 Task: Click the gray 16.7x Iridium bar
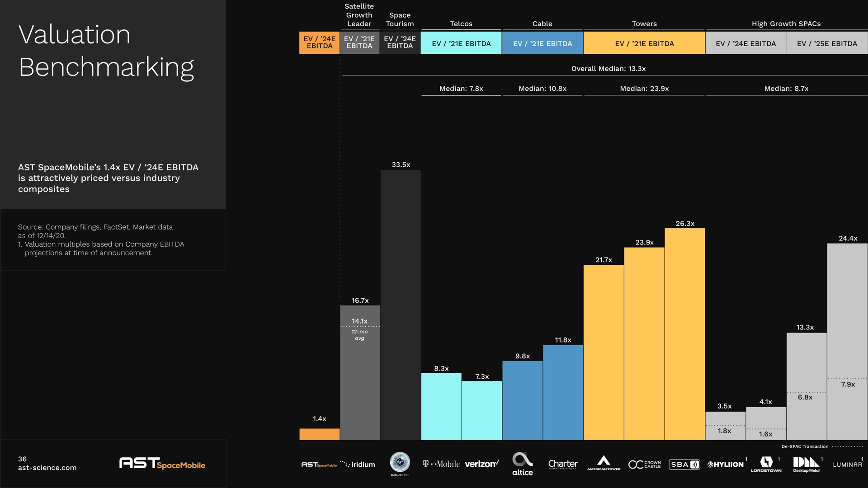(360, 373)
